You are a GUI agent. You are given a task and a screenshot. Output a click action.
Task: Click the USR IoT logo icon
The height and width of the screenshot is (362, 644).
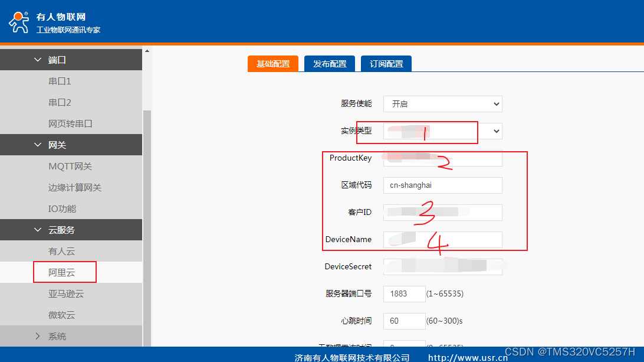[x=19, y=22]
